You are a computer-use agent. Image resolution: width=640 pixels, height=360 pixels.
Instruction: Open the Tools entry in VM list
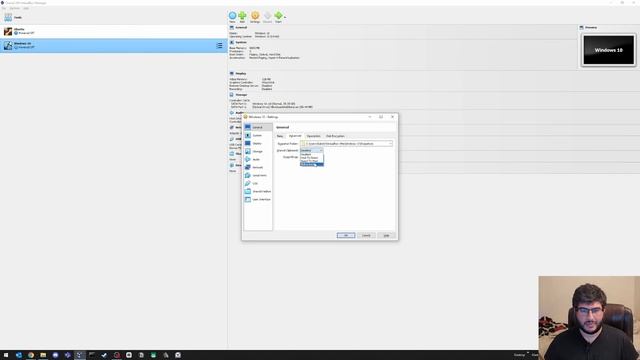(x=113, y=18)
